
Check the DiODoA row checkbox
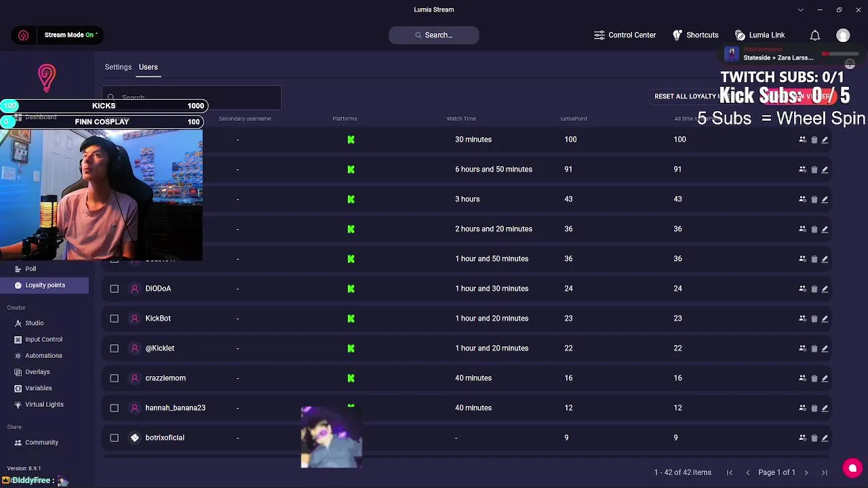point(114,289)
